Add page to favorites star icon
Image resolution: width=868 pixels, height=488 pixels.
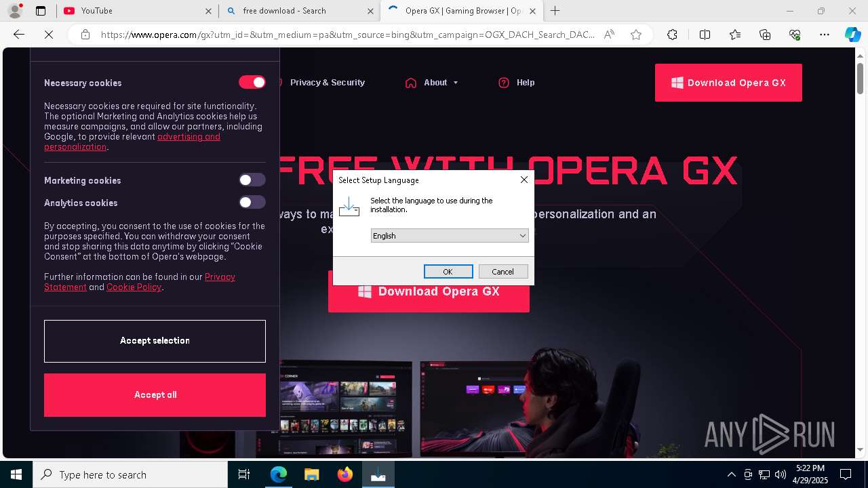click(636, 35)
